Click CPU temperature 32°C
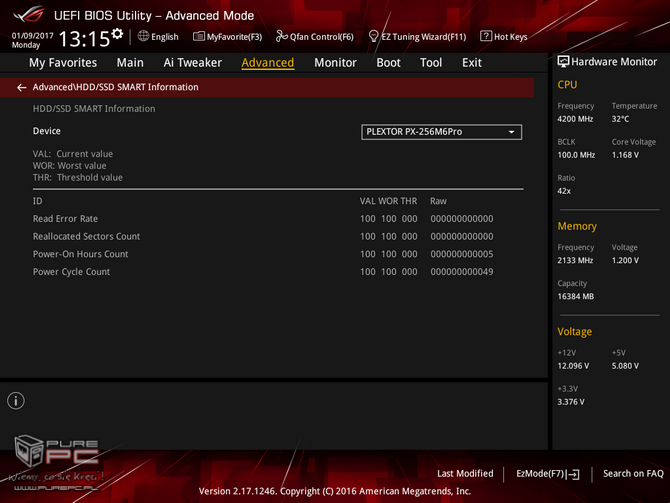Image resolution: width=670 pixels, height=503 pixels. 620,119
